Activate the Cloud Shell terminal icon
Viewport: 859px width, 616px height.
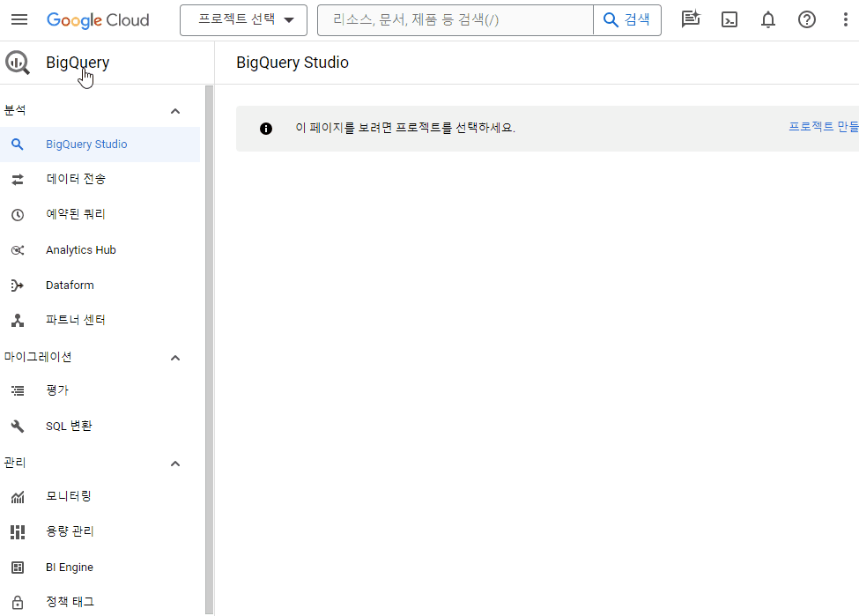click(729, 19)
